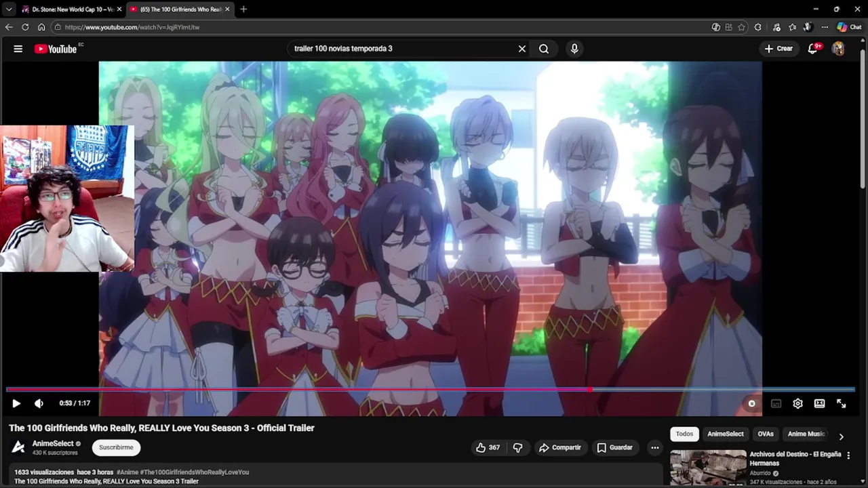The image size is (868, 488).
Task: Open the Archivos del Destino video title
Action: pyautogui.click(x=795, y=459)
